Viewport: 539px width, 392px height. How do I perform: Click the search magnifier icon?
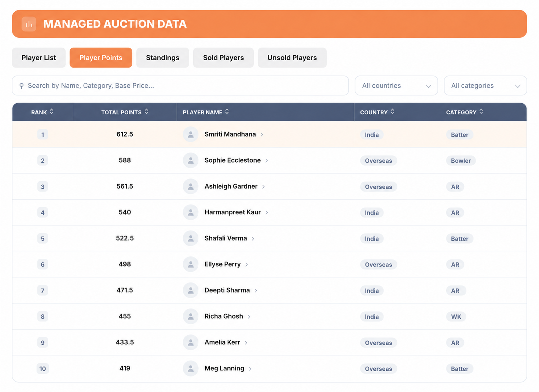pyautogui.click(x=22, y=86)
